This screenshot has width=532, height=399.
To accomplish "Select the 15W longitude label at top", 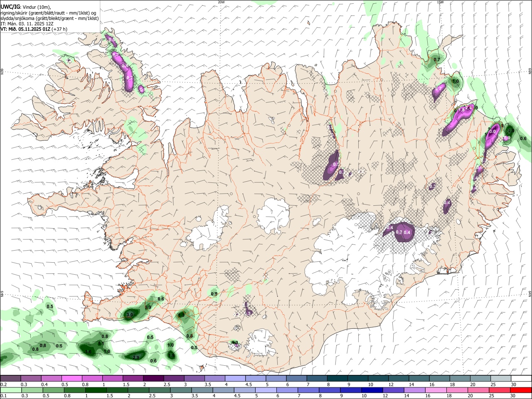I will point(440,2).
